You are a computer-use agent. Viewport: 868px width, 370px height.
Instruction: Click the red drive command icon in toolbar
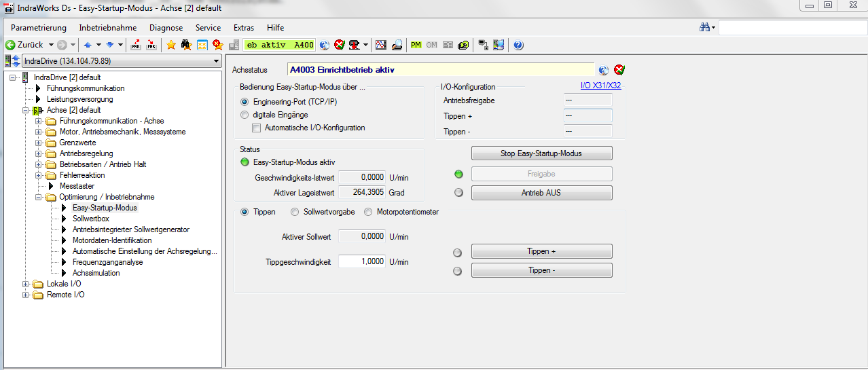pos(355,45)
